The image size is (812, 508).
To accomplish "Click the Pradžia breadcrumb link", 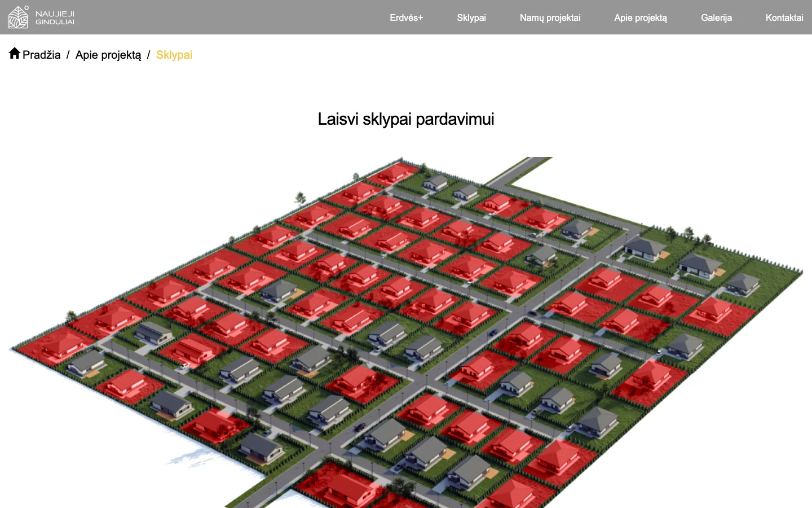I will coord(41,55).
